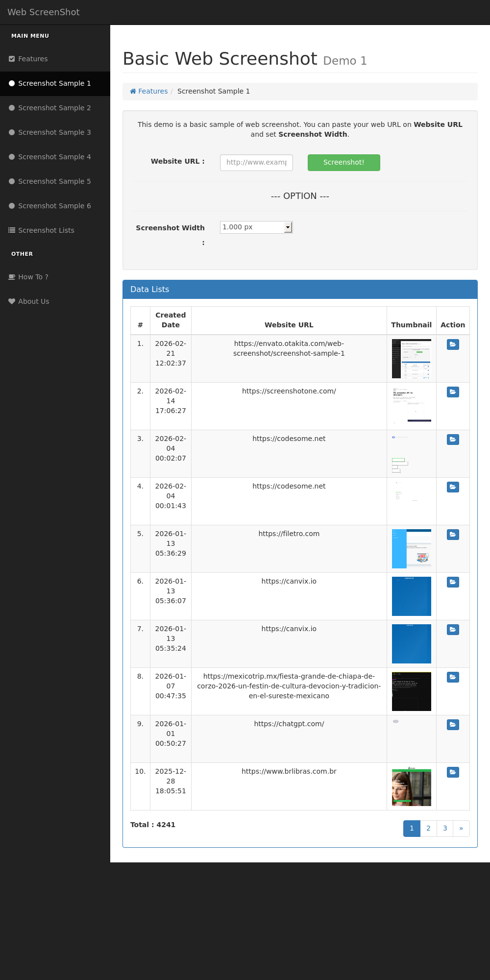This screenshot has width=490, height=980.
Task: Click the Website URL input field
Action: pos(256,163)
